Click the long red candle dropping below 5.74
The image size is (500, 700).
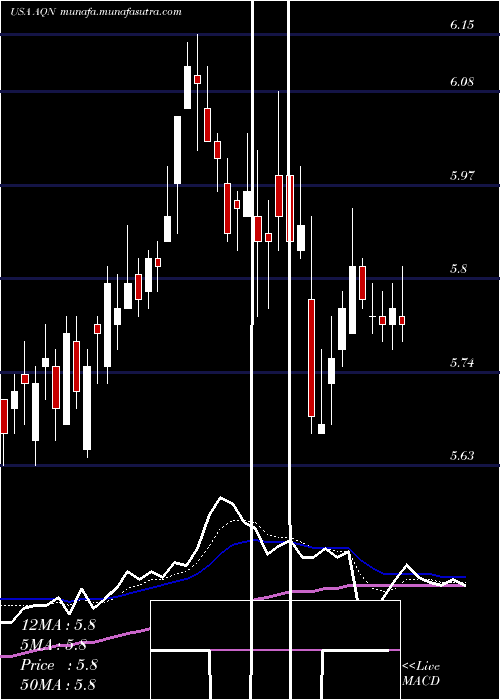point(311,358)
